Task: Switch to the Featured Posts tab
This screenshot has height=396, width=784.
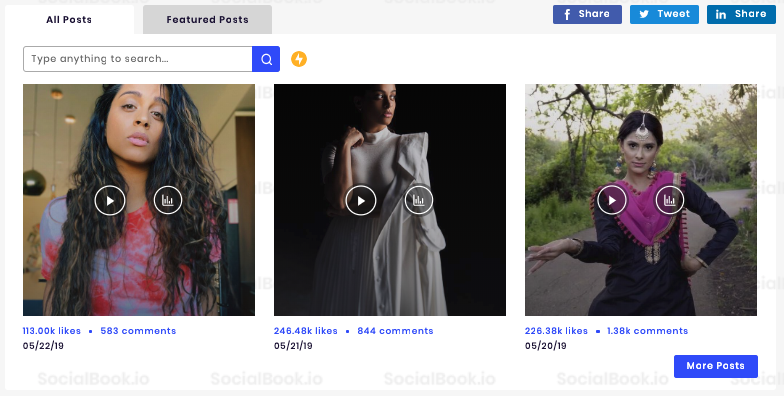Action: coord(208,20)
